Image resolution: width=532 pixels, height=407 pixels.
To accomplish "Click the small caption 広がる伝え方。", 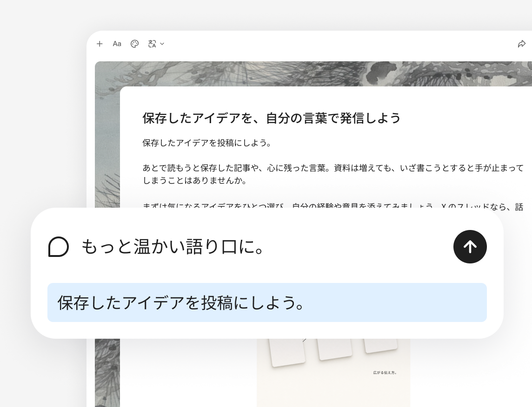I will (385, 373).
